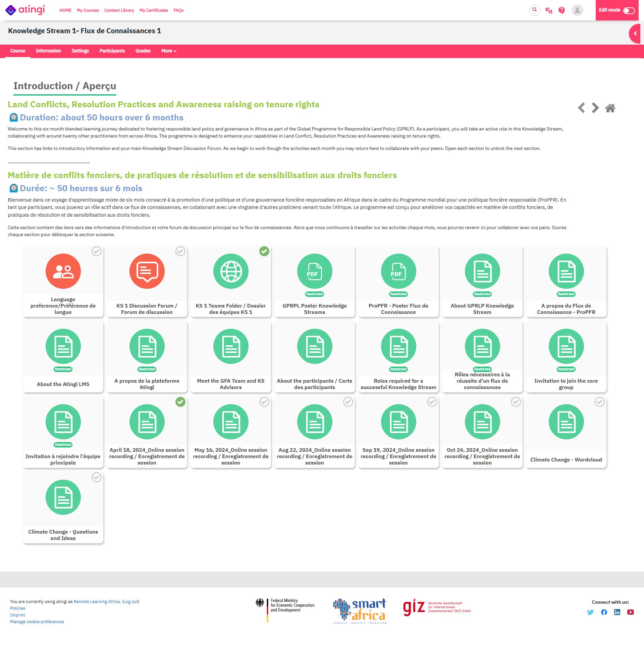The width and height of the screenshot is (644, 646).
Task: Uncheck April 18 session recording completion
Action: (180, 402)
